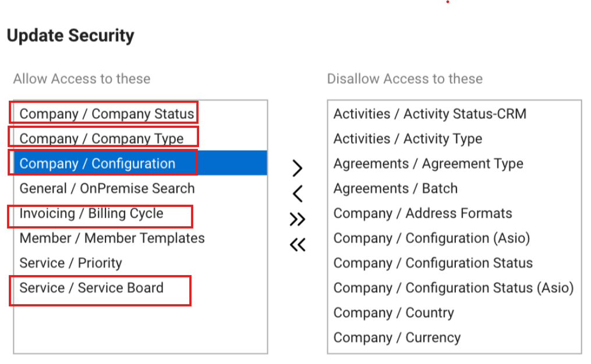Select Service / Service Board entry

pos(91,287)
